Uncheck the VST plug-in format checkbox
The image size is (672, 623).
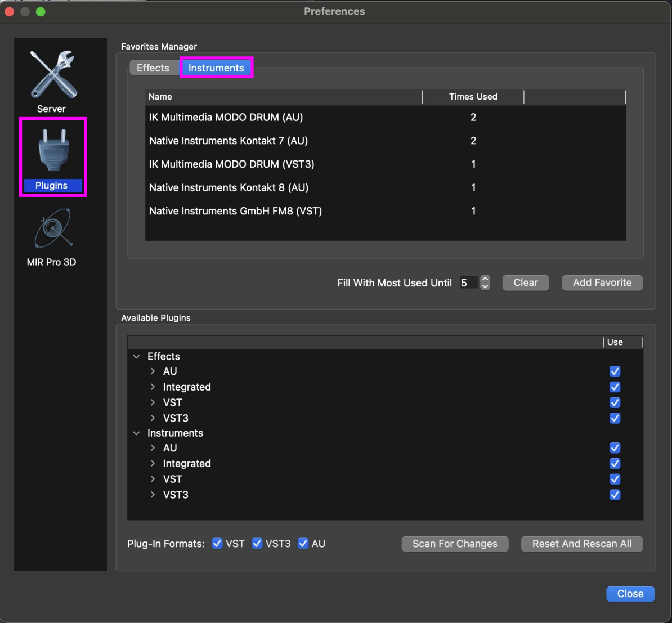217,544
